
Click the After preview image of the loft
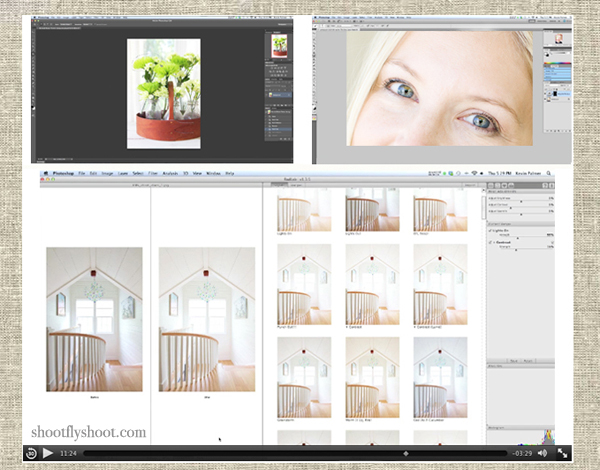tap(207, 319)
